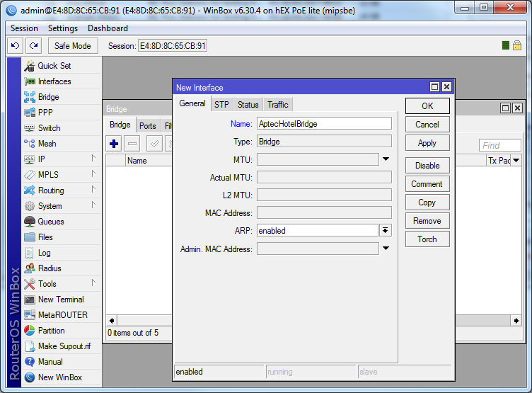
Task: Click left scroll arrow in Bridge window
Action: [x=112, y=321]
